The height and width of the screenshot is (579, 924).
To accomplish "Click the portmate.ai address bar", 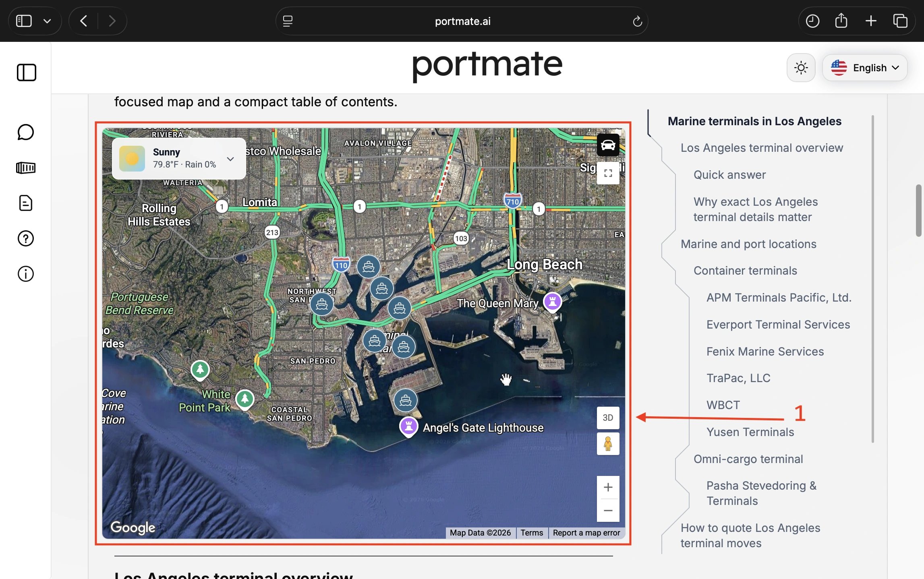I will pos(462,21).
